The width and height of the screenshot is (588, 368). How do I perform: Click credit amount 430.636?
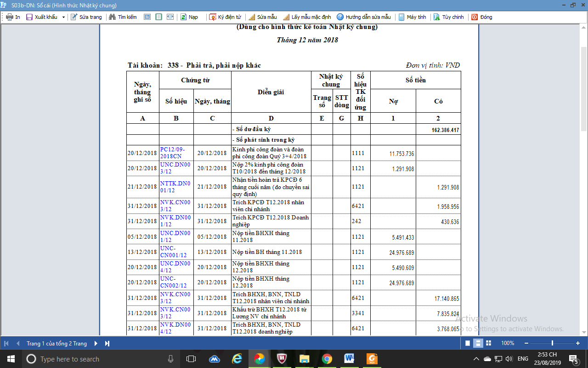click(450, 222)
